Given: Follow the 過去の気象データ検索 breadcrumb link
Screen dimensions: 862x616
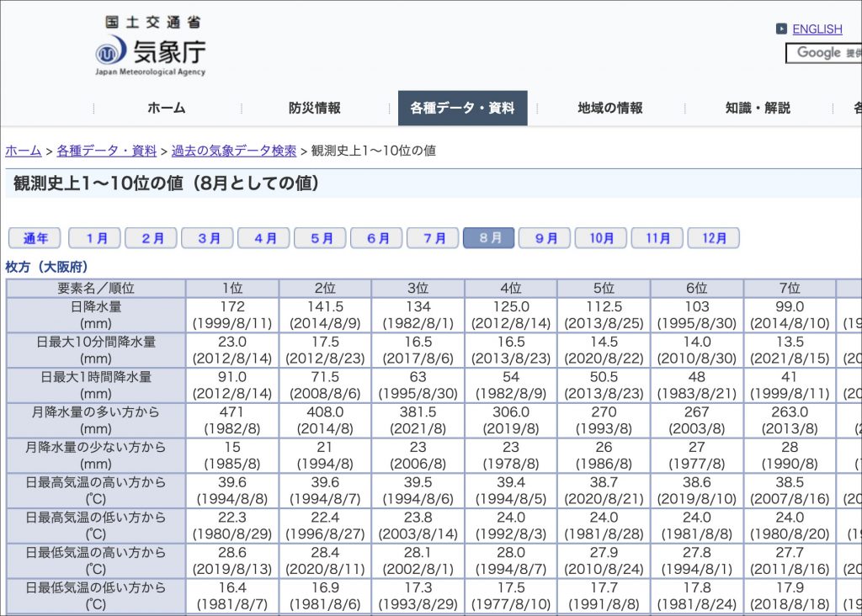Looking at the screenshot, I should [x=234, y=151].
